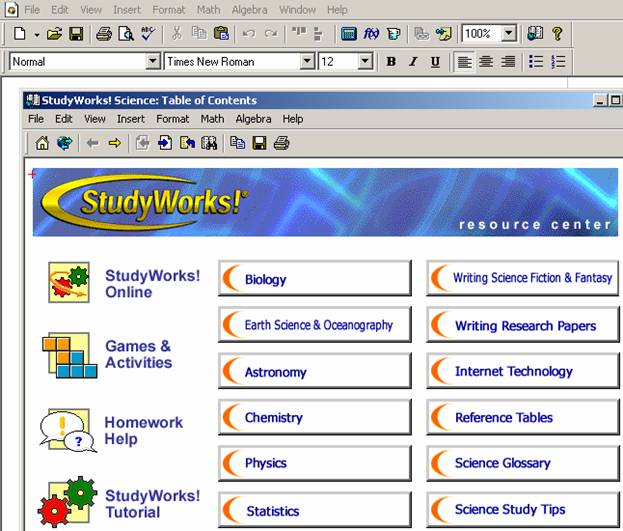Click the Resource Center Save icon
This screenshot has width=623, height=531.
(x=259, y=143)
